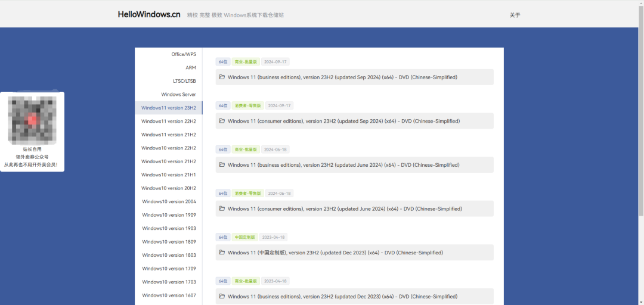This screenshot has width=644, height=305.
Task: Switch to Windows10 version 22H2
Action: click(x=168, y=148)
